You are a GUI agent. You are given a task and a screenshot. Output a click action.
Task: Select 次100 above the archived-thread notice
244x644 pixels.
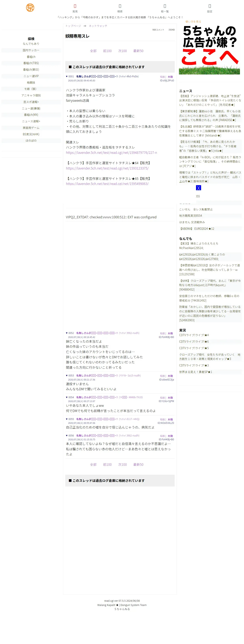[x=122, y=51]
